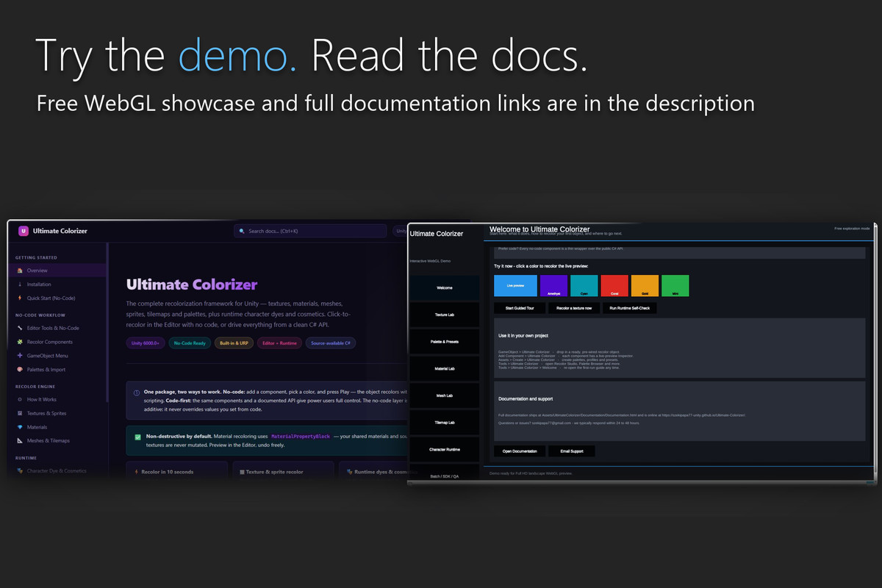This screenshot has width=882, height=588.
Task: Click the Recolor a texture now button
Action: [x=574, y=308]
